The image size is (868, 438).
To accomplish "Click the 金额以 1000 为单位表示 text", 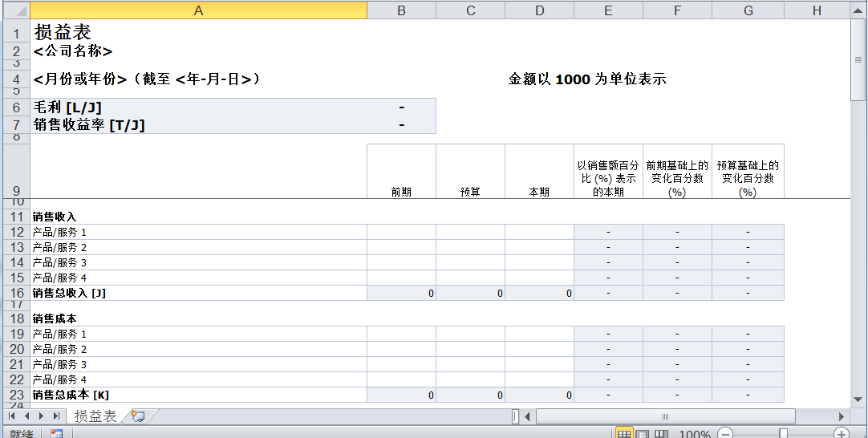I will click(586, 79).
